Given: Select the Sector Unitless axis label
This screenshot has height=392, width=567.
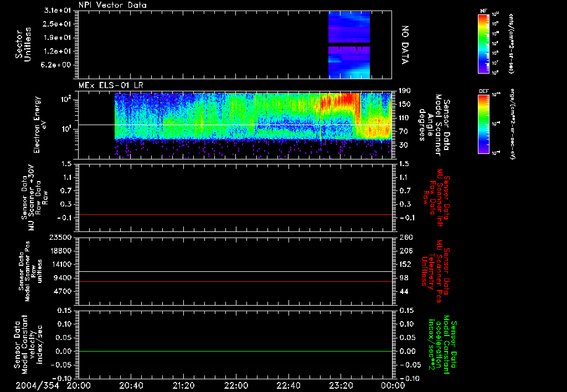Looking at the screenshot, I should pyautogui.click(x=22, y=44).
